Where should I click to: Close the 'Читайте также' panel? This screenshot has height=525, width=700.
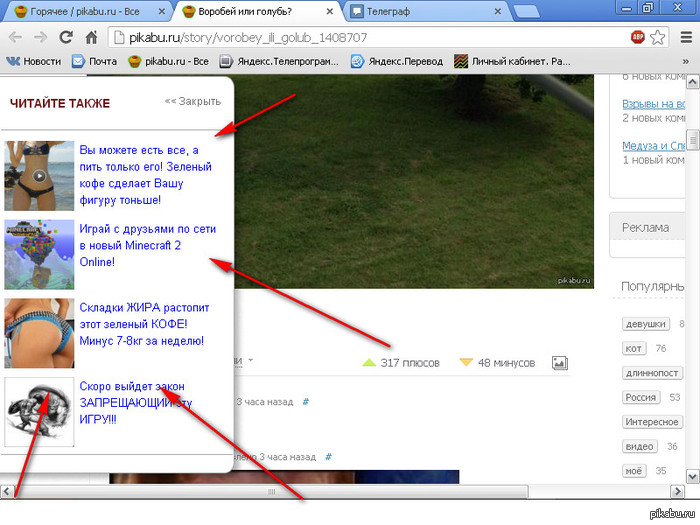[x=192, y=101]
